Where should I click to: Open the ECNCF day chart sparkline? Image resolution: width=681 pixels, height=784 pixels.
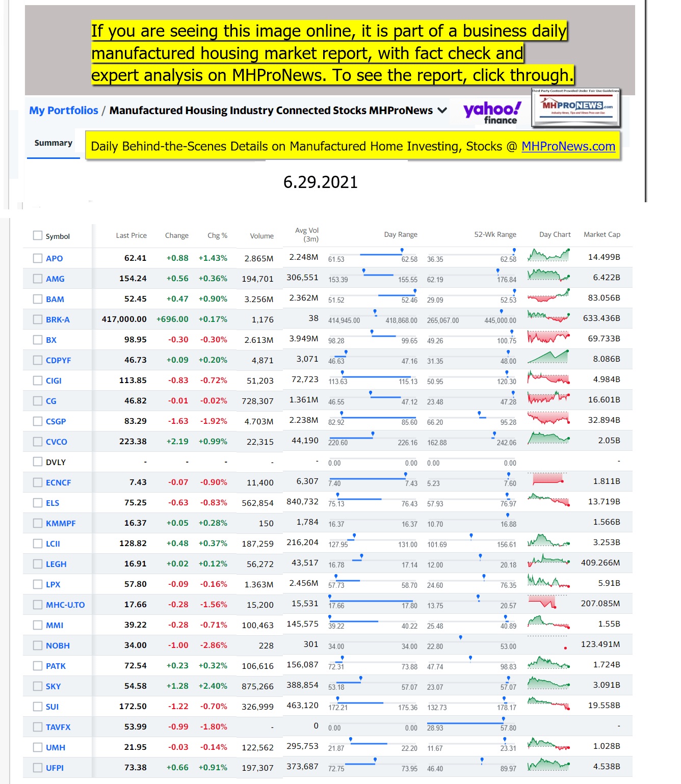click(548, 479)
